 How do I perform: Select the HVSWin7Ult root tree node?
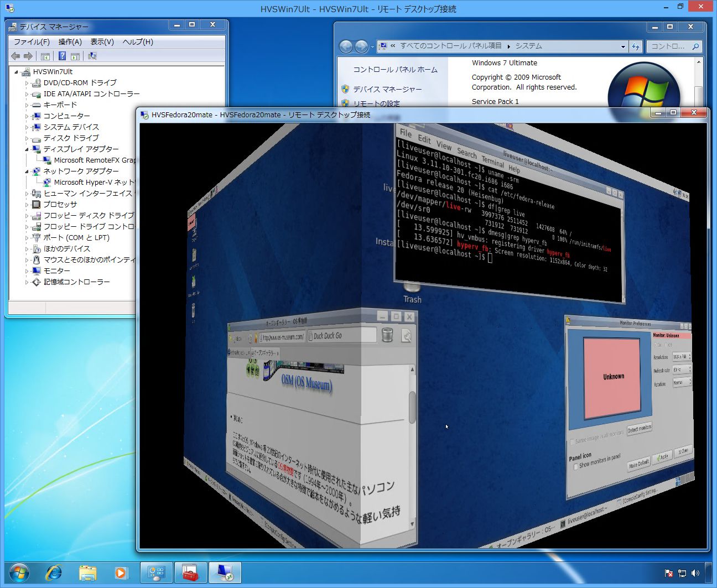coord(53,71)
